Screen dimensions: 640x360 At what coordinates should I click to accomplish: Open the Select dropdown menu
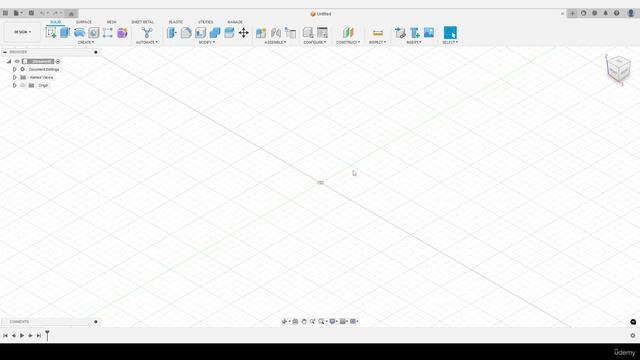tap(450, 42)
